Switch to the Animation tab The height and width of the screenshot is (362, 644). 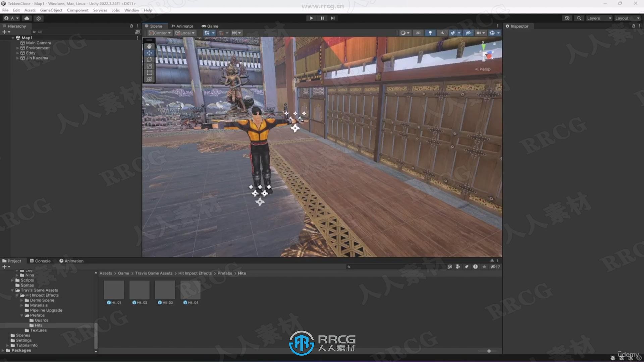point(71,261)
